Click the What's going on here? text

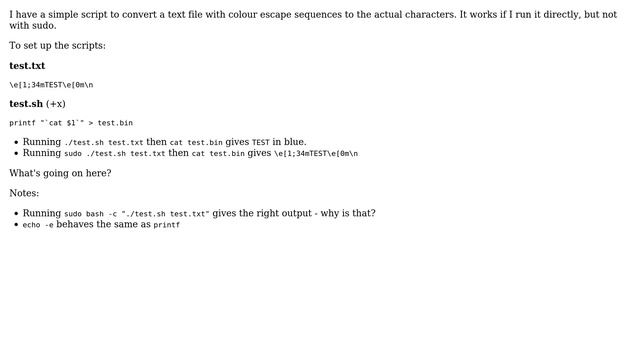60,173
